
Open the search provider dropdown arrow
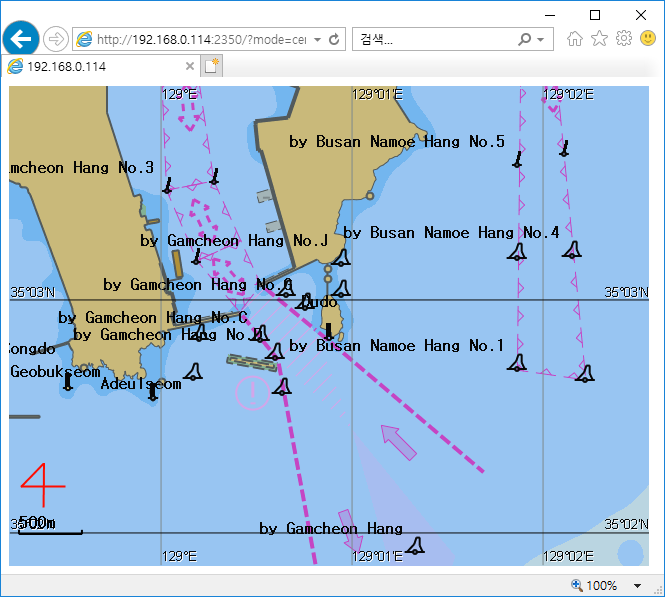pos(541,40)
